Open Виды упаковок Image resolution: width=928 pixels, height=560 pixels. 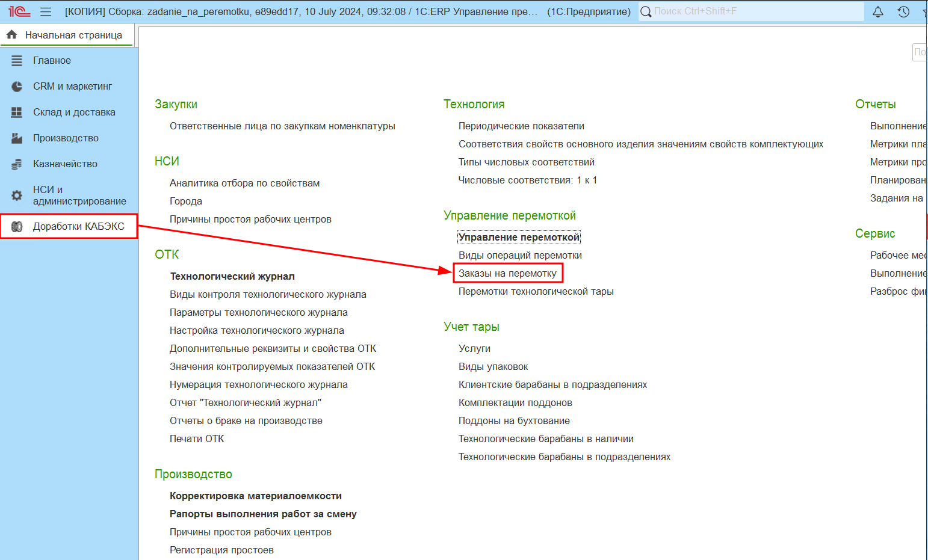tap(493, 367)
